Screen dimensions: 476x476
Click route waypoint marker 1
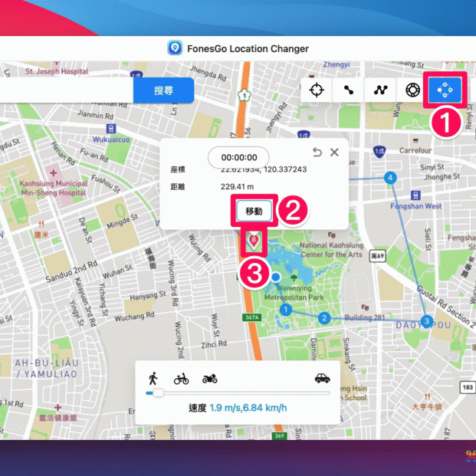tap(285, 310)
